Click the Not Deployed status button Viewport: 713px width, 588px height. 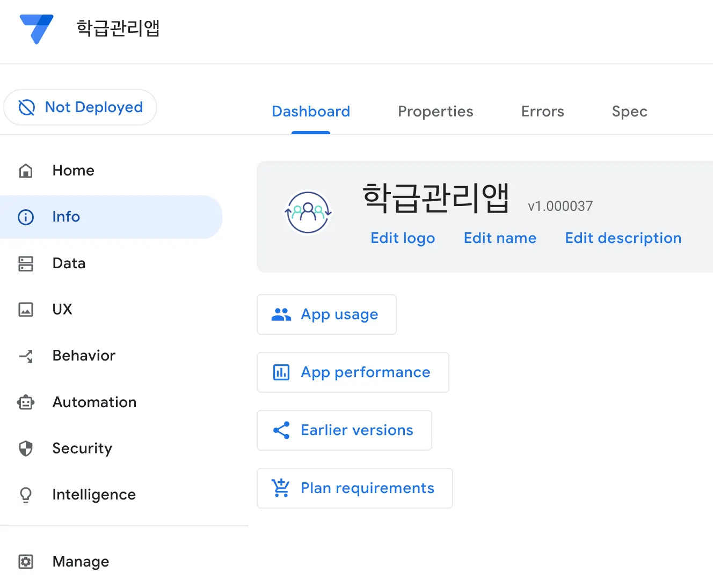tap(81, 107)
